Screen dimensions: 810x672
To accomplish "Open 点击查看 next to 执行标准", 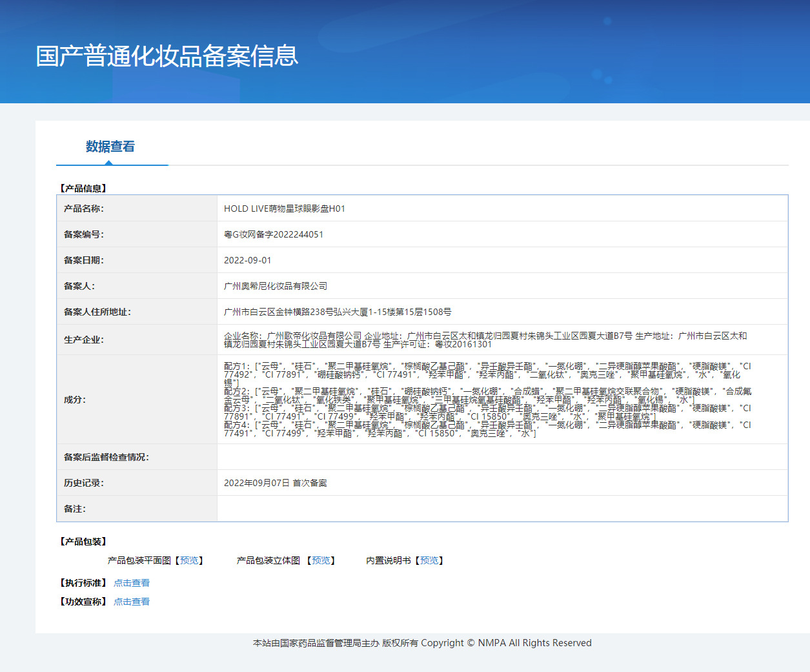I will (x=132, y=583).
